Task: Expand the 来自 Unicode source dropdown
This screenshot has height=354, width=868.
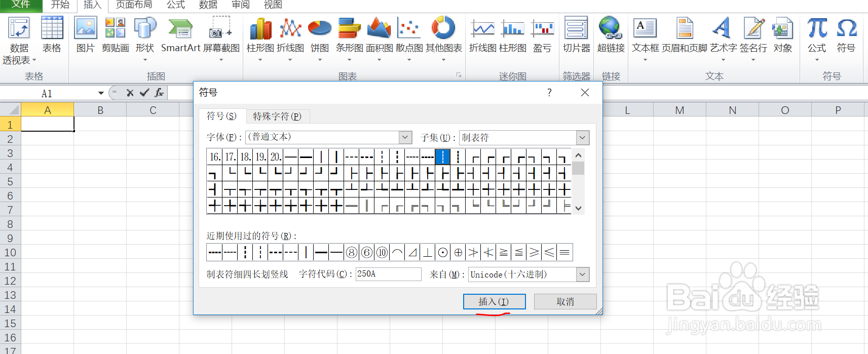Action: coord(583,274)
